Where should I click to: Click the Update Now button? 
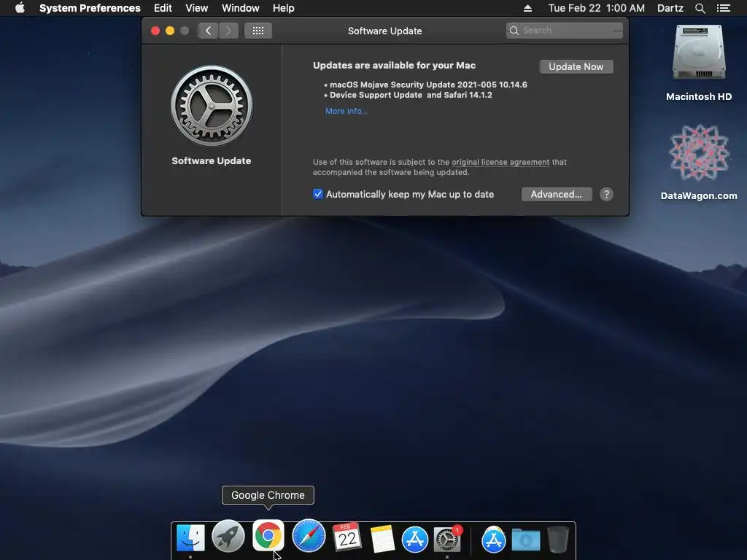coord(576,66)
